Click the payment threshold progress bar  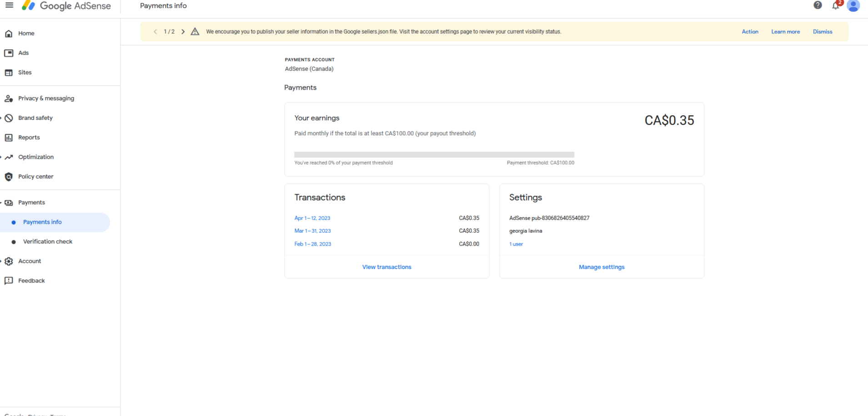[434, 155]
